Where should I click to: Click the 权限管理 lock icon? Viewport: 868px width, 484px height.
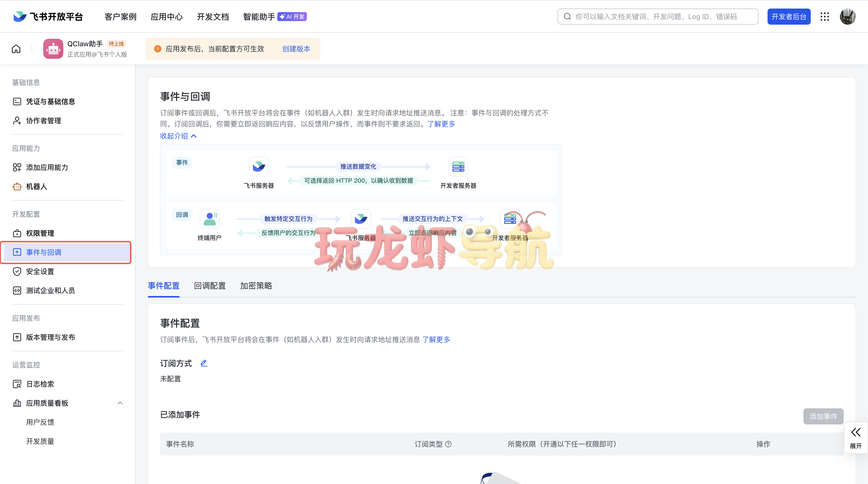click(x=17, y=233)
